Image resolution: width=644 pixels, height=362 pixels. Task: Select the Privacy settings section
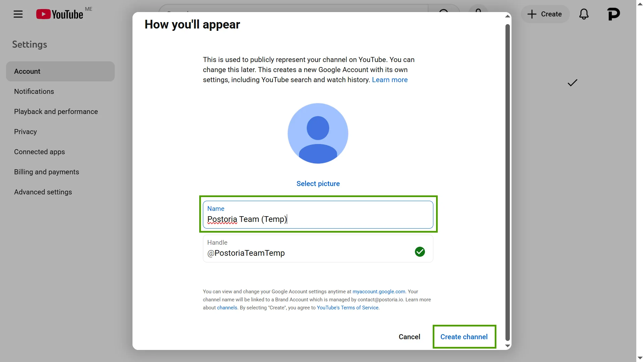tap(25, 131)
